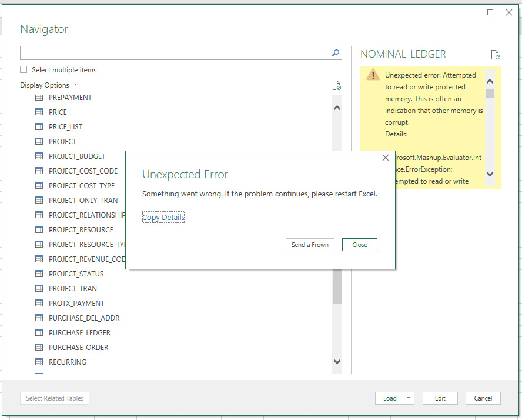Close the Unexpected Error dialog with Close button
The image size is (522, 420).
[360, 245]
